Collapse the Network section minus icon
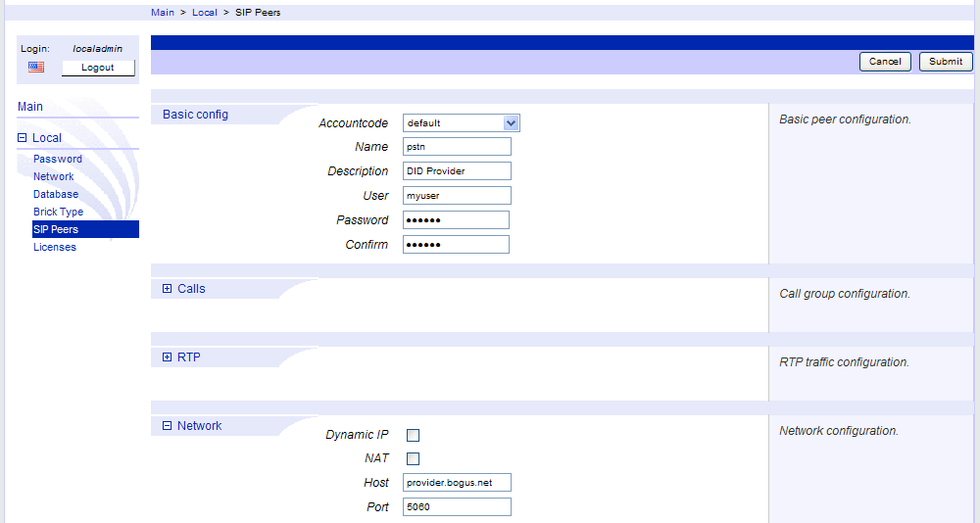The image size is (980, 523). tap(167, 426)
